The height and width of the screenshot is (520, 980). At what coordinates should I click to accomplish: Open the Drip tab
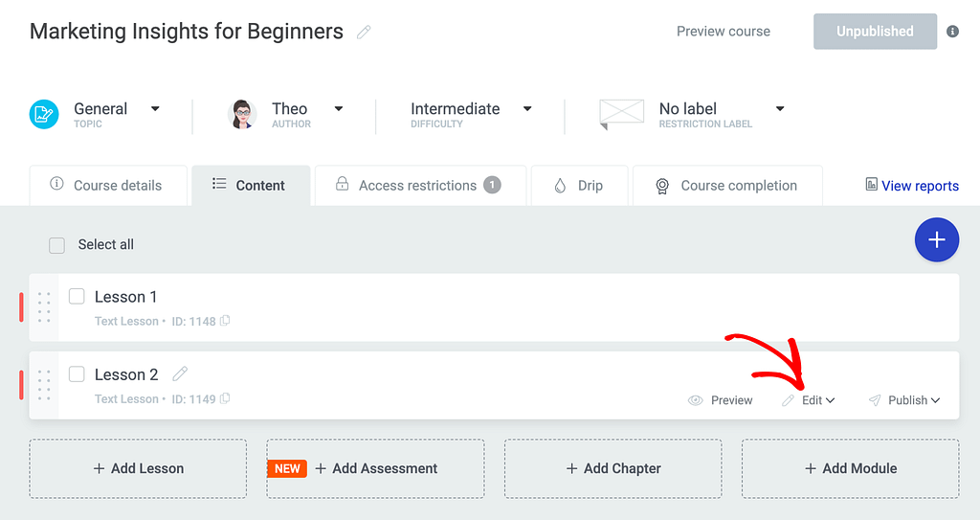coord(579,186)
